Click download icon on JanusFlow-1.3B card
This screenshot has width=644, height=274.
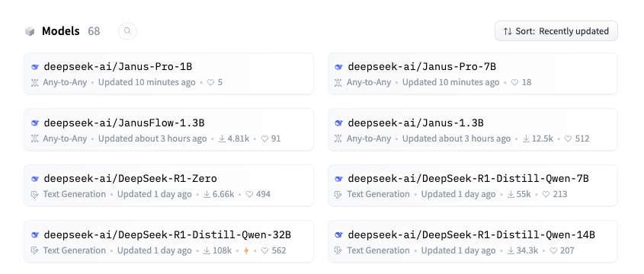[222, 139]
